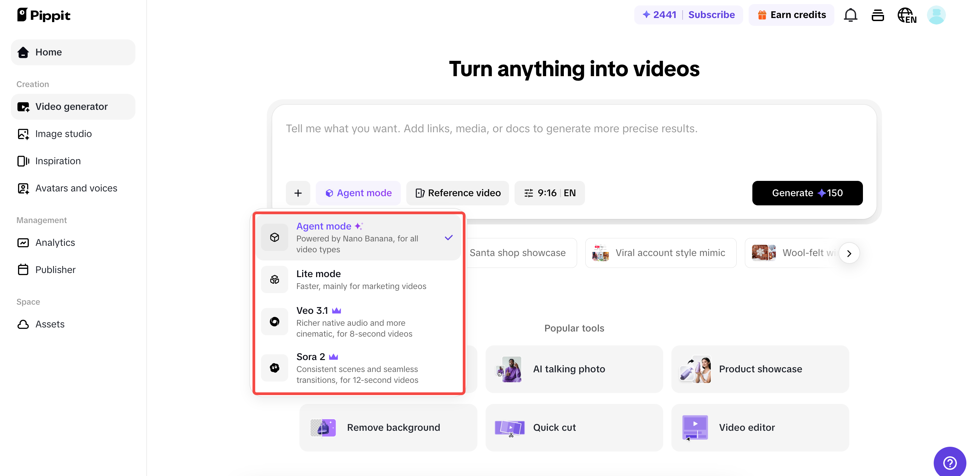Click the plus button to add media
This screenshot has height=476, width=980.
(298, 193)
